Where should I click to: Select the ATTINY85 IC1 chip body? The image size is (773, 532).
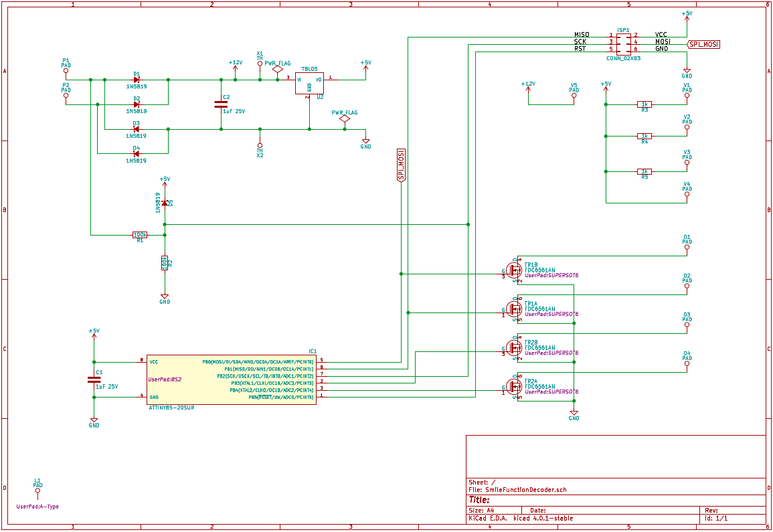[231, 379]
